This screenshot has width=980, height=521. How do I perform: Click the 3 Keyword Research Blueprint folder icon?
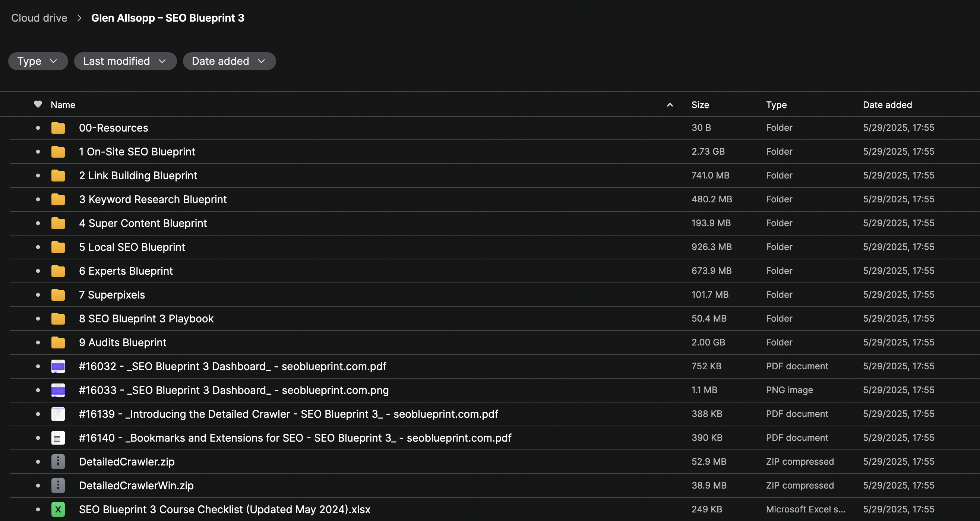point(58,199)
